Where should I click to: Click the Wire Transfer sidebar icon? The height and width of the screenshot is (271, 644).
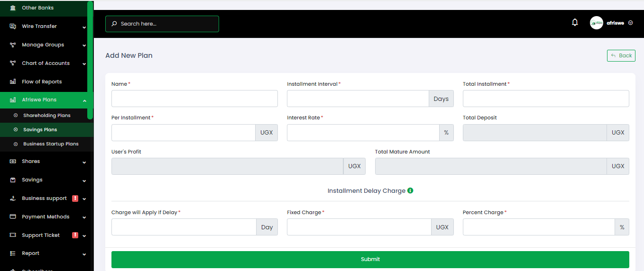click(x=13, y=27)
